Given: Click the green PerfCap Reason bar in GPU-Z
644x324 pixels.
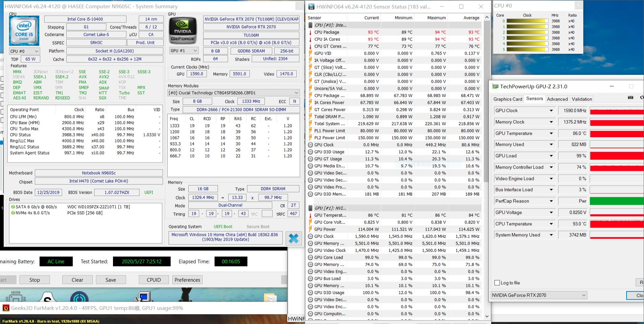Looking at the screenshot, I should click(x=617, y=201).
